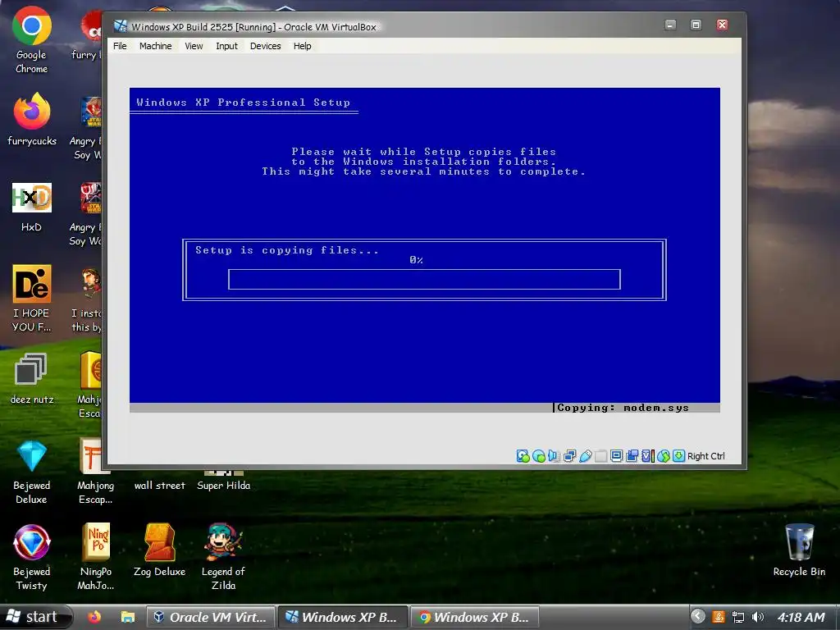Image resolution: width=840 pixels, height=630 pixels.
Task: Click the VirtualBox window title bar icon
Action: point(121,26)
